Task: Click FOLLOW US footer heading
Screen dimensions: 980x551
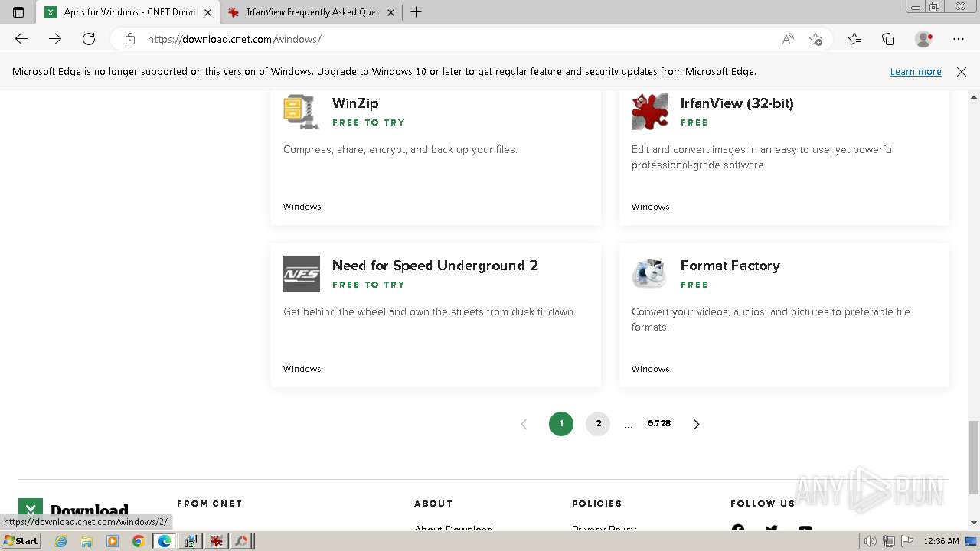Action: [x=763, y=504]
